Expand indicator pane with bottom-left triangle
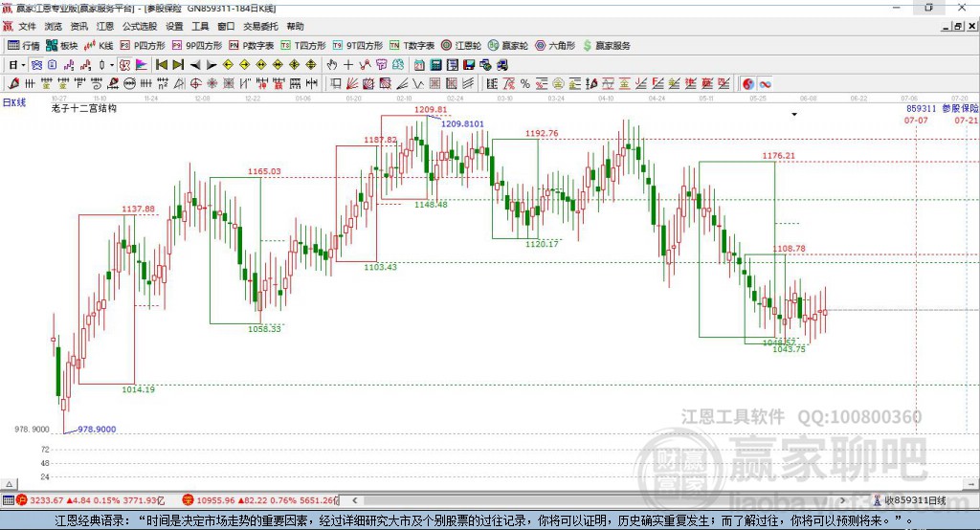Image resolution: width=980 pixels, height=530 pixels. click(9, 484)
